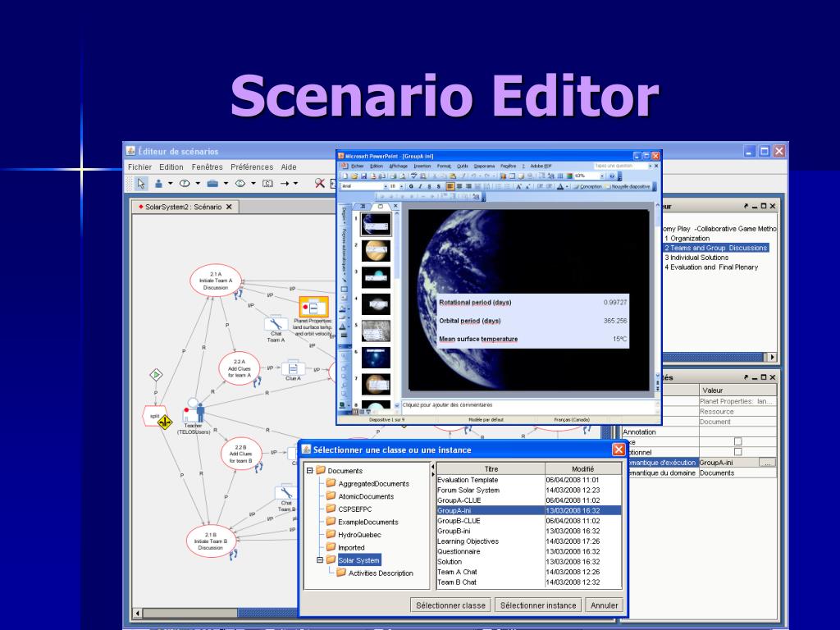Click the Chat Team A wrench tool icon
Screen dimensions: 840x630
276,323
